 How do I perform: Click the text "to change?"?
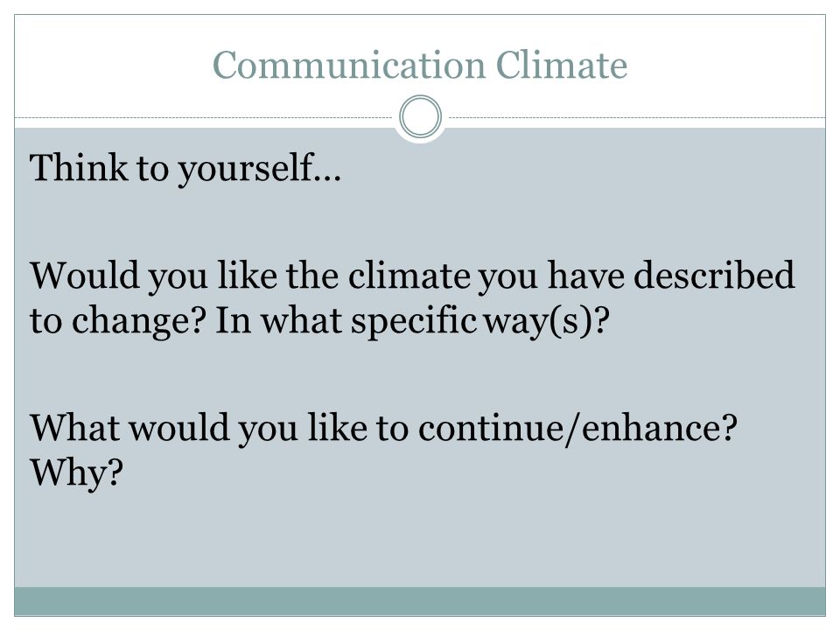tap(118, 322)
